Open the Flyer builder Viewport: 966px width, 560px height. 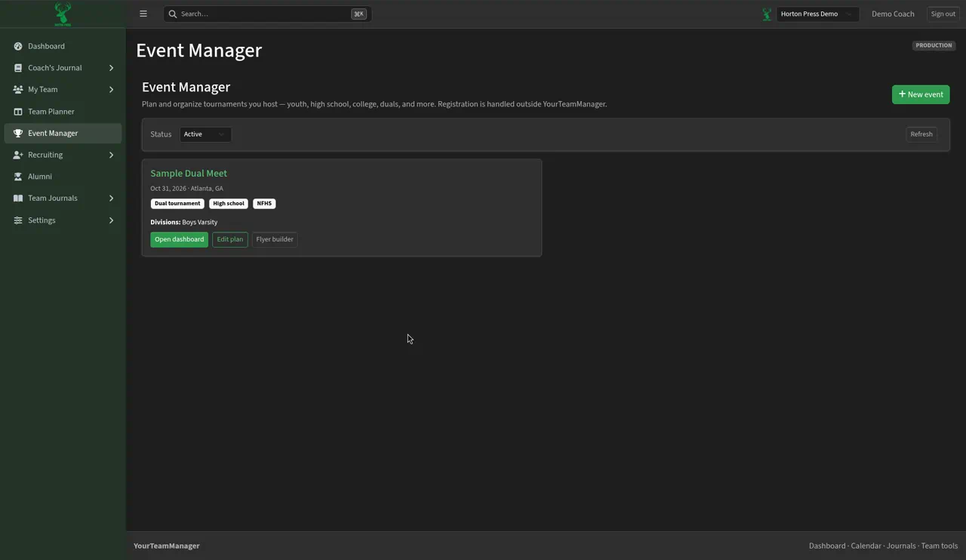pyautogui.click(x=275, y=239)
